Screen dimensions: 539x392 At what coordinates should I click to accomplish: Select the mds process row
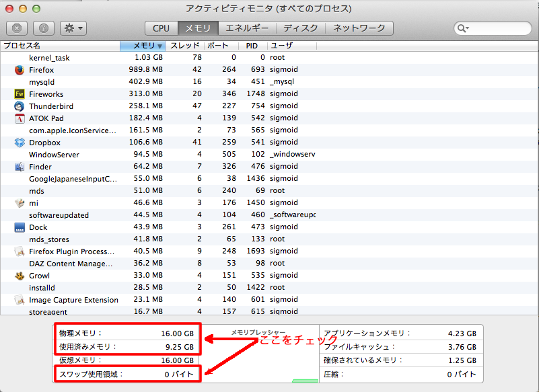click(269, 191)
